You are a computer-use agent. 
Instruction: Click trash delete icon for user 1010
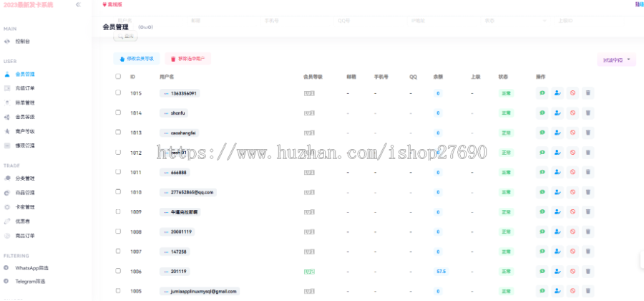[587, 192]
